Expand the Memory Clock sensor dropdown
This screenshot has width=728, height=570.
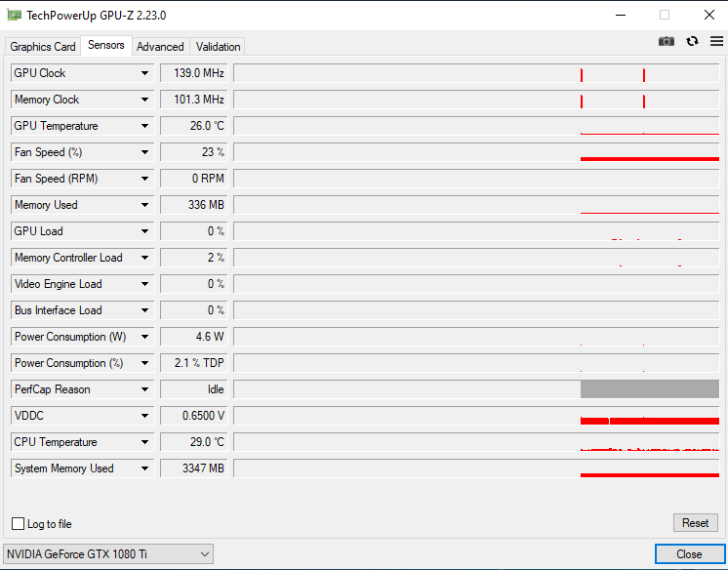tap(144, 100)
